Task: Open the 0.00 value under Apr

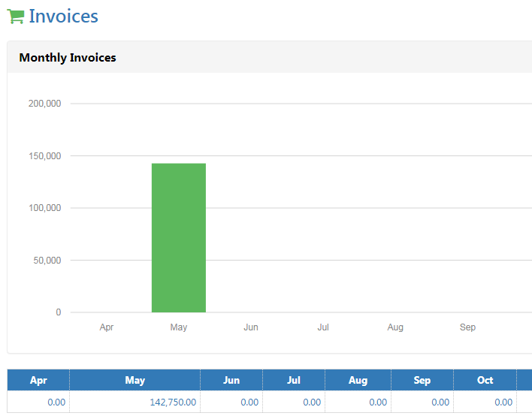Action: [x=56, y=402]
